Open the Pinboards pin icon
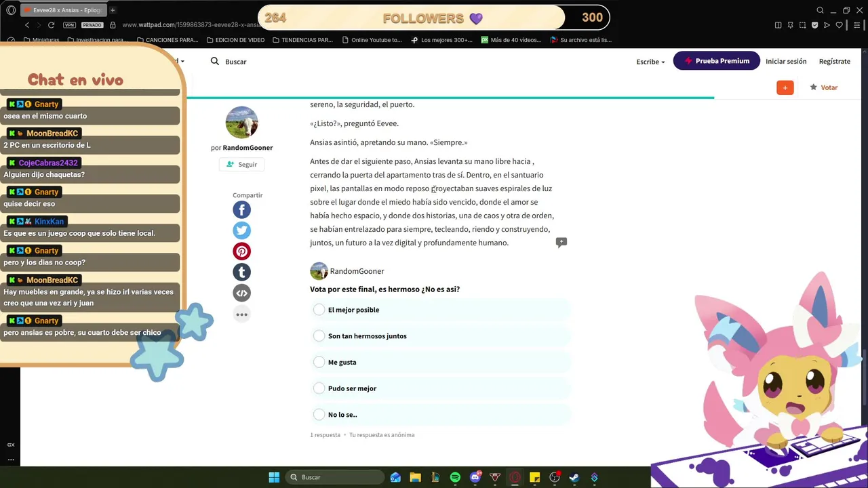 790,25
